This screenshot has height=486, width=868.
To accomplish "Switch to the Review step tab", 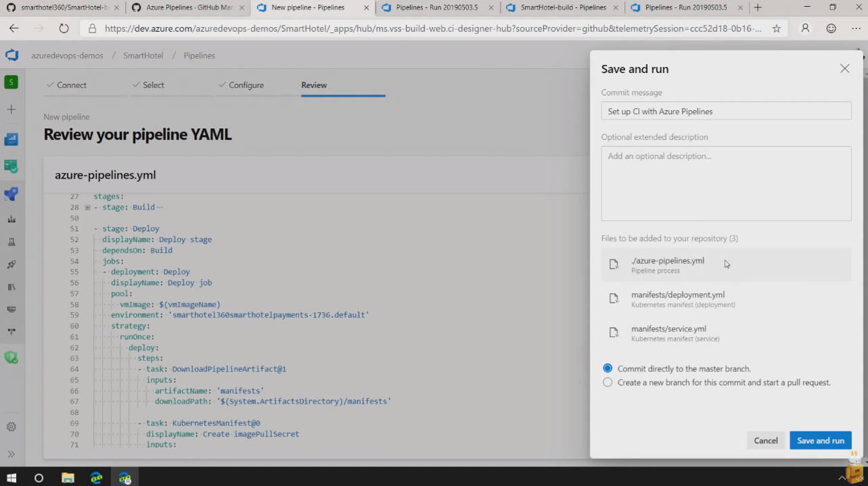I will pyautogui.click(x=314, y=85).
